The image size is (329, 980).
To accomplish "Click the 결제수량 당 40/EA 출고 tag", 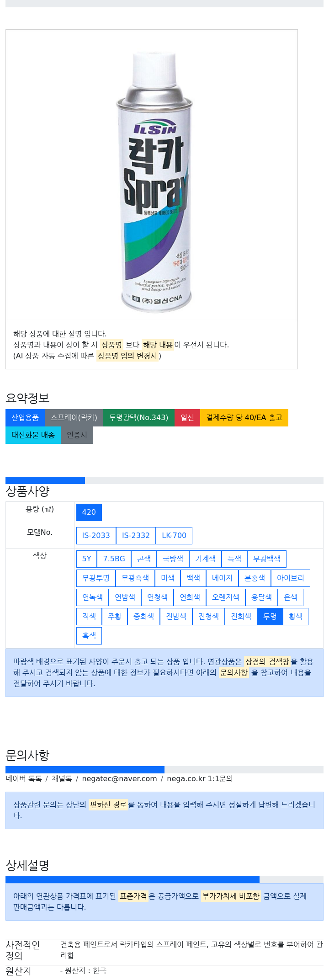I will coord(244,418).
